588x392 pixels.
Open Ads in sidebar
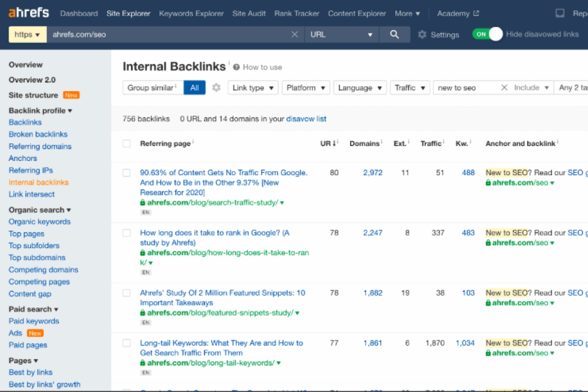click(x=16, y=333)
